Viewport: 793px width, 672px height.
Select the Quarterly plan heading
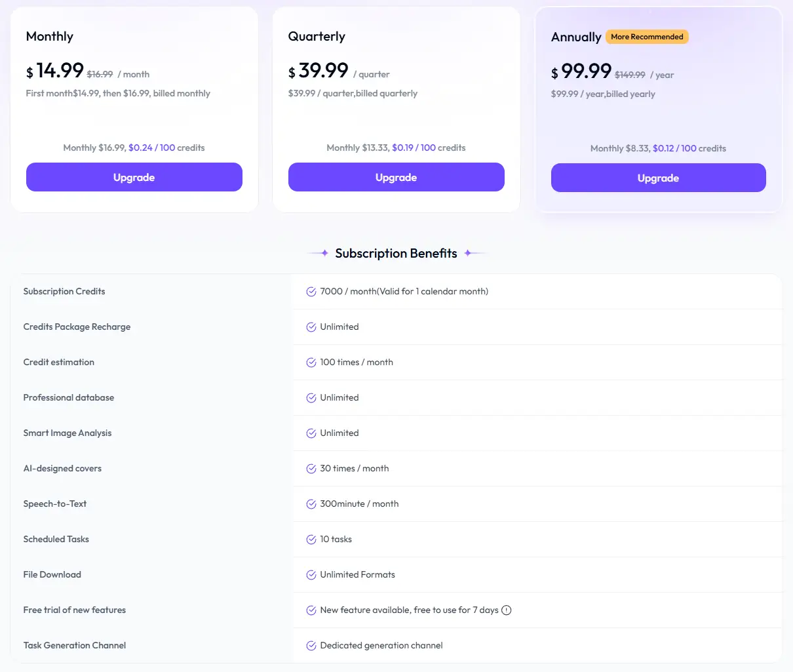point(317,37)
